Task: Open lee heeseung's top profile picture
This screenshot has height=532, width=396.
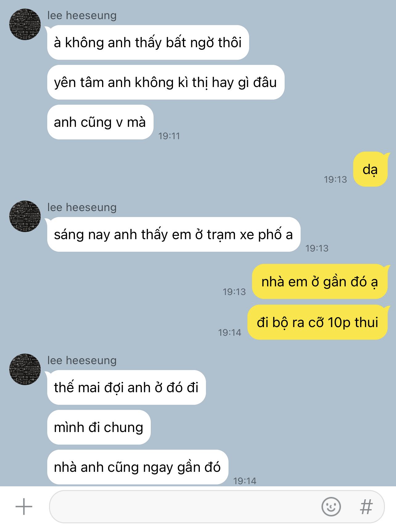Action: 25,24
